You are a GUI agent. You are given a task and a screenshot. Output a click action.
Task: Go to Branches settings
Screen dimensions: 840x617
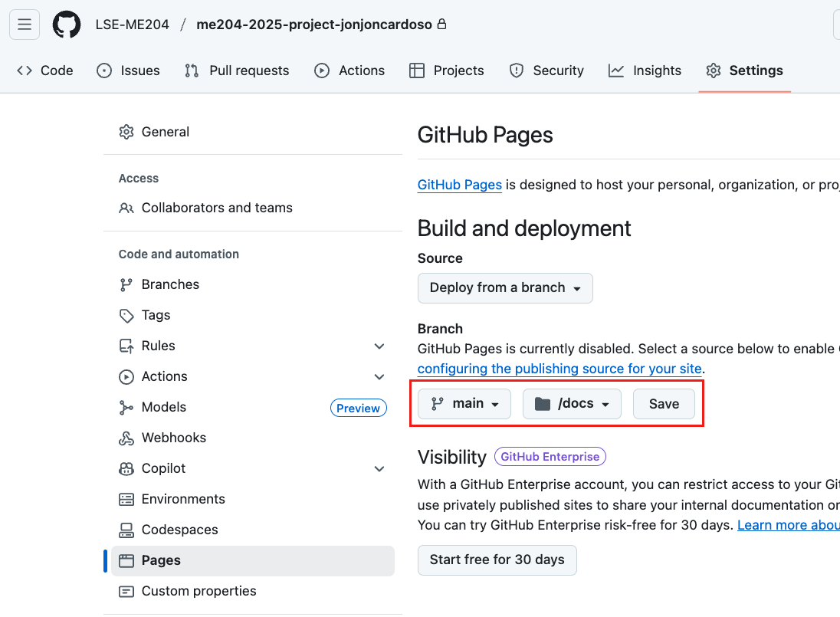(253, 284)
